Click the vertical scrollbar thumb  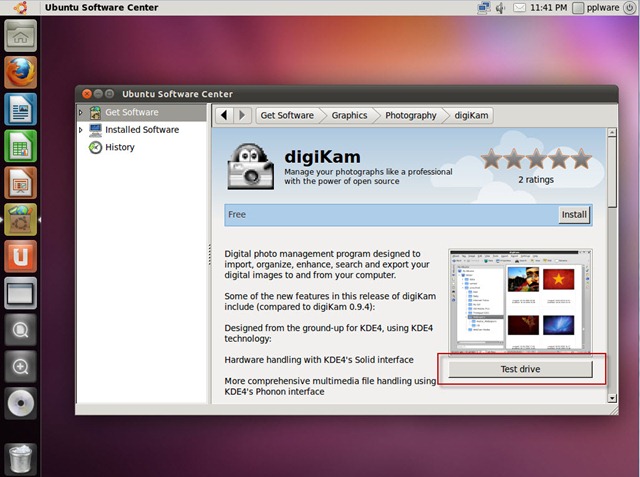[611, 172]
